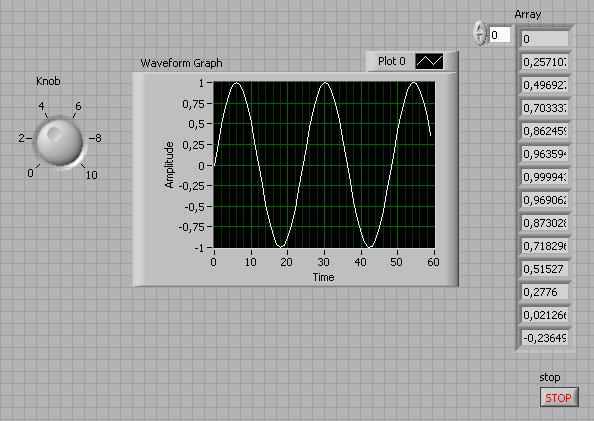Increment the Array index with up arrow
This screenshot has width=594, height=421.
coord(480,28)
